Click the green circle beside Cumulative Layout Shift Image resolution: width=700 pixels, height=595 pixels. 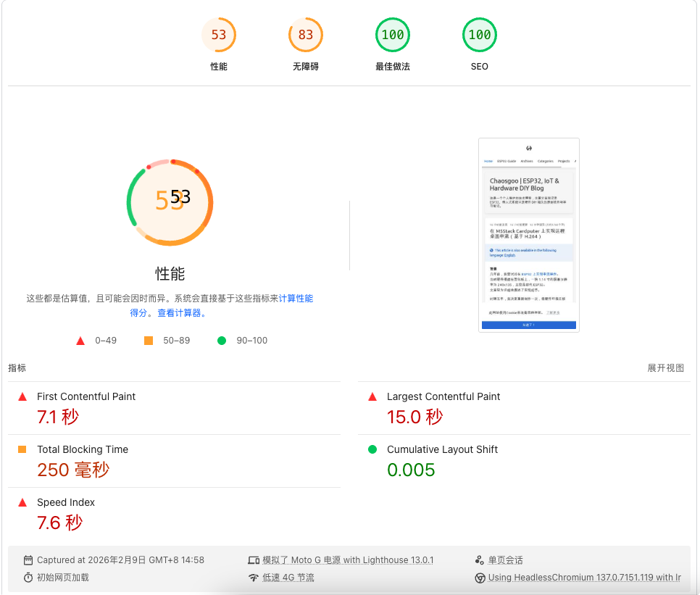[x=372, y=449]
